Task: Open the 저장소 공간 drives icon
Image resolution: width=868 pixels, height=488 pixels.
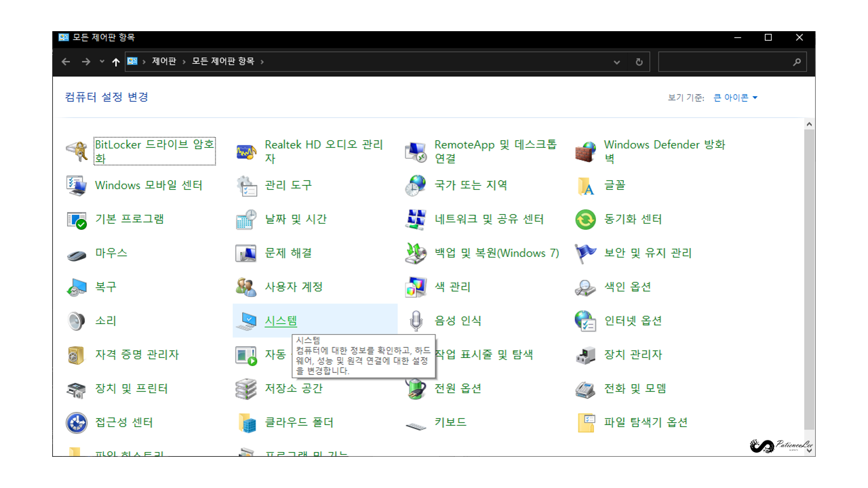Action: 246,389
